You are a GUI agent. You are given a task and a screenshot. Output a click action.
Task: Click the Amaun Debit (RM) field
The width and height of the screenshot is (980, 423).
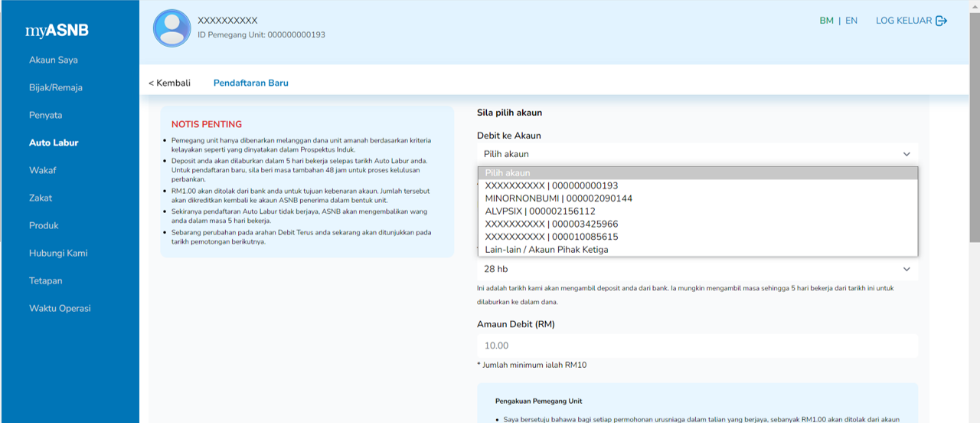point(697,346)
